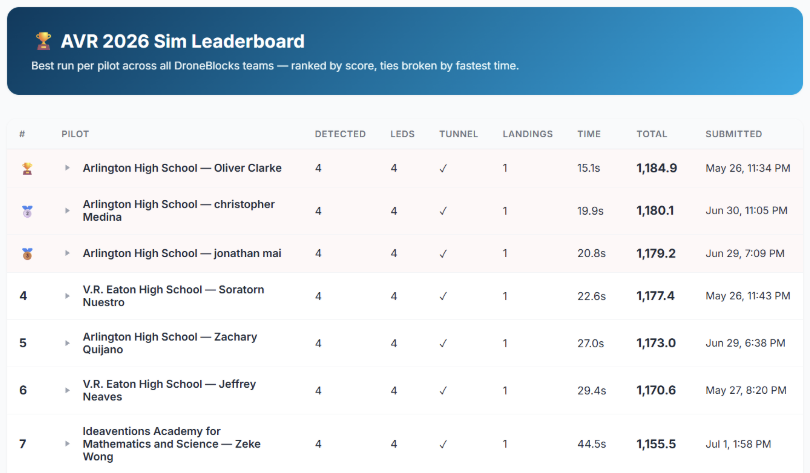
Task: Click rank number 6
Action: [23, 390]
